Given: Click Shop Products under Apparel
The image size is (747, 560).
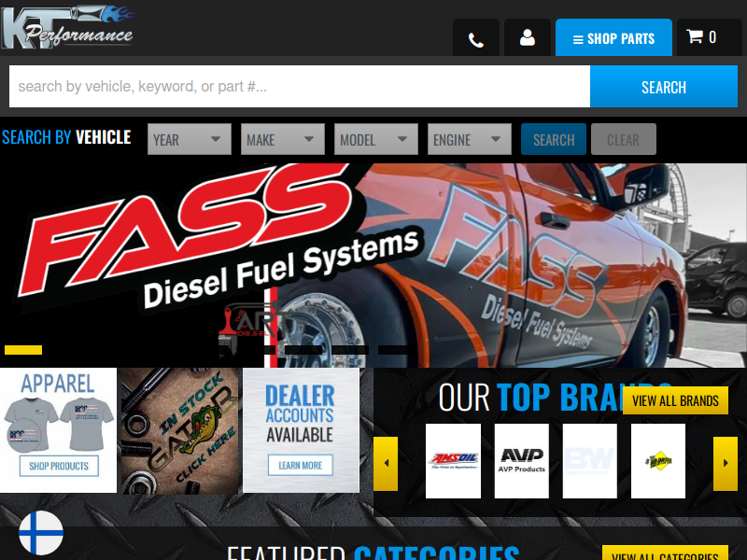Looking at the screenshot, I should 59,466.
